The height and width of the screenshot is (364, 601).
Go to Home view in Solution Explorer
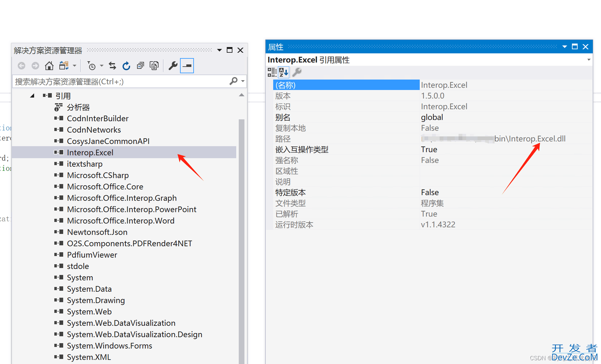pyautogui.click(x=49, y=66)
